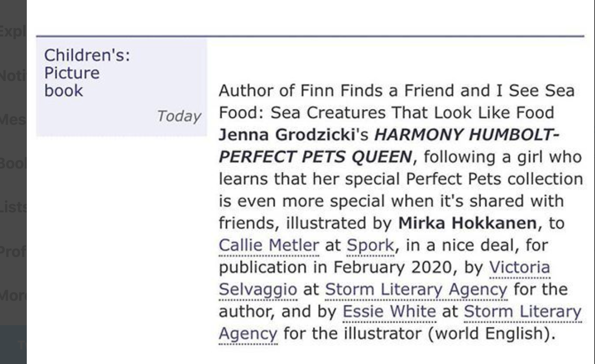The image size is (595, 364).
Task: Click the Today date label
Action: [179, 116]
